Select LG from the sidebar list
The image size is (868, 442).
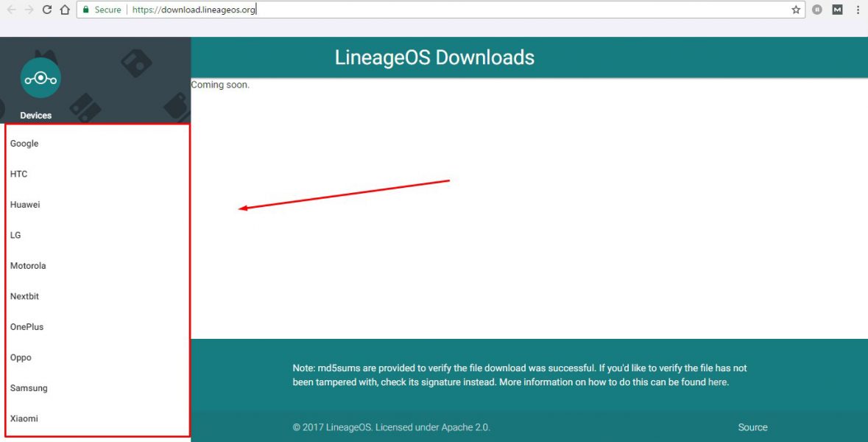click(16, 235)
